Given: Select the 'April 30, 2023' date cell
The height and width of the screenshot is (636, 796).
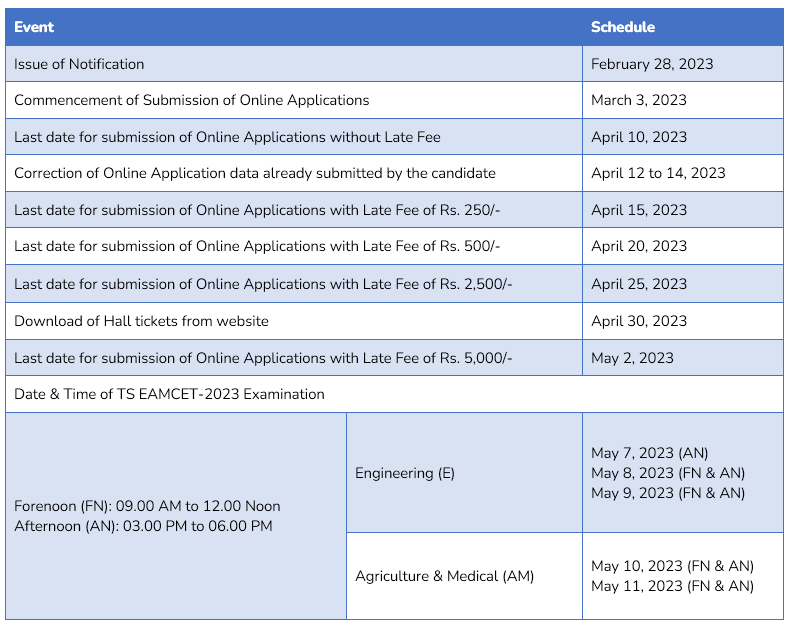Looking at the screenshot, I should 683,321.
